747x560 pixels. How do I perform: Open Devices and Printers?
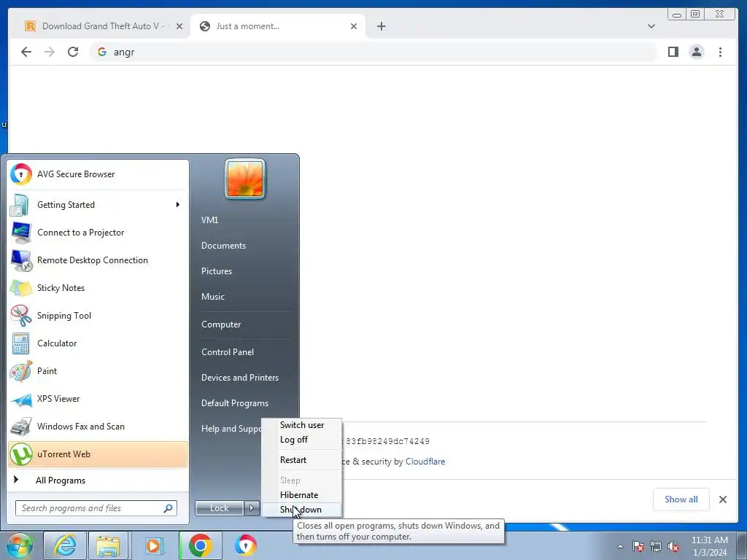click(x=244, y=378)
